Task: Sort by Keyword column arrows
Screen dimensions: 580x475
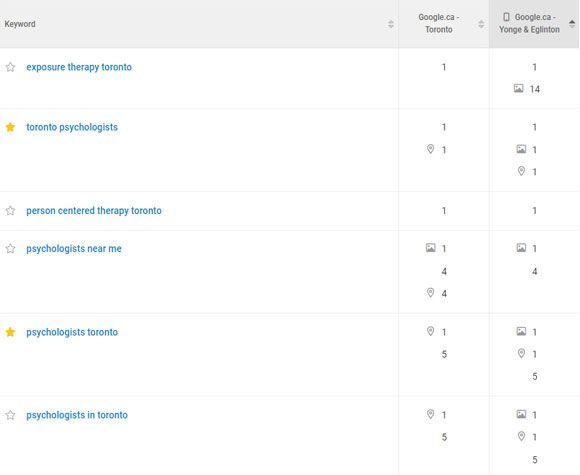Action: (391, 24)
